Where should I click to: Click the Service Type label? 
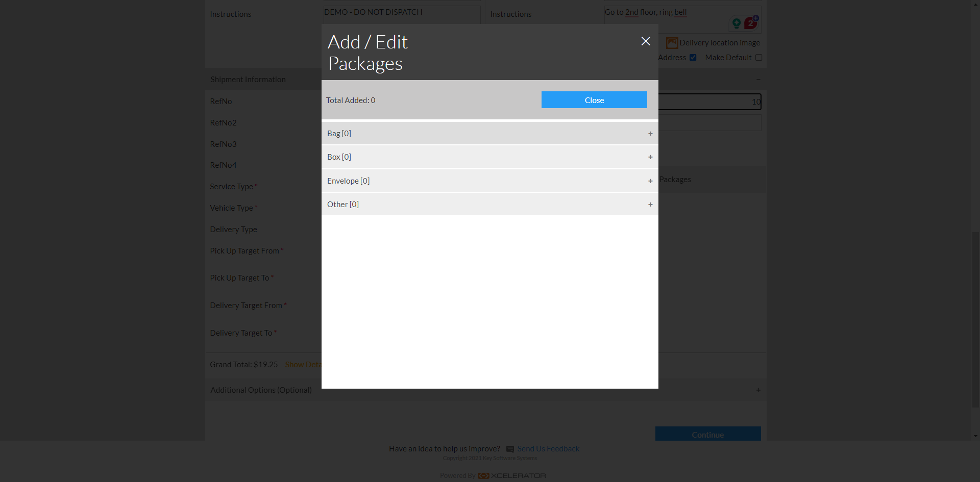(231, 187)
